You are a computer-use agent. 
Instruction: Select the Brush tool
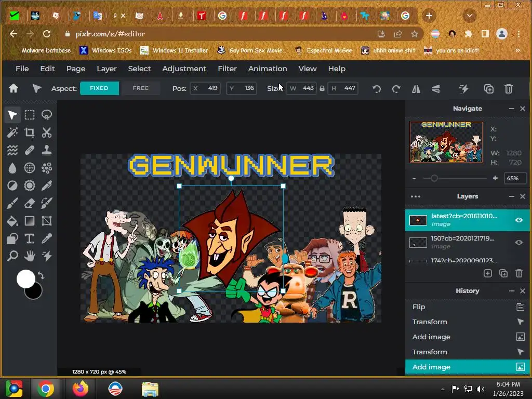[12, 203]
